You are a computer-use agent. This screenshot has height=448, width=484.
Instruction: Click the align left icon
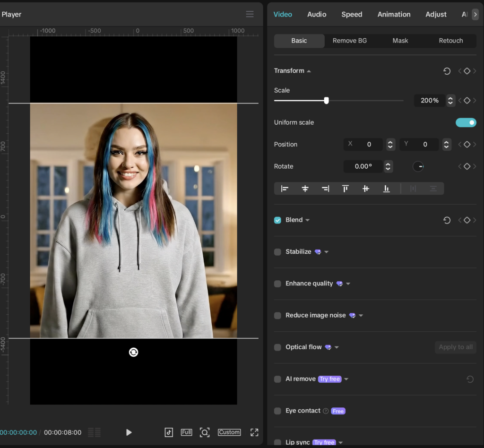pyautogui.click(x=285, y=189)
